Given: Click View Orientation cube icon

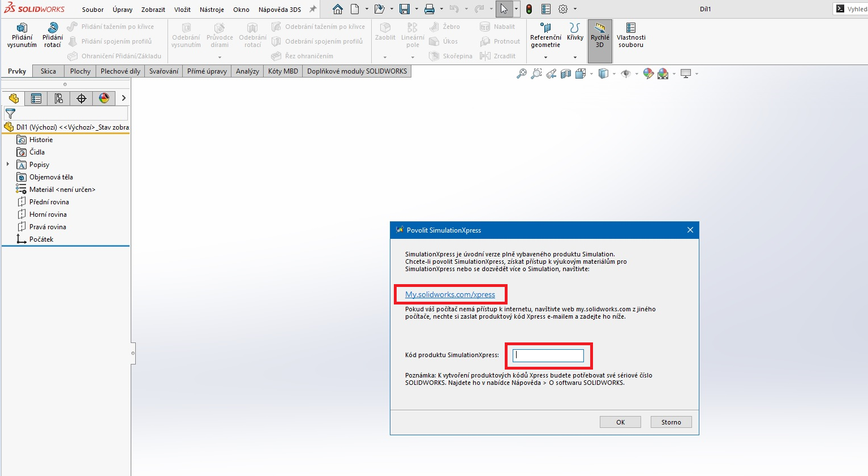Looking at the screenshot, I should (580, 74).
